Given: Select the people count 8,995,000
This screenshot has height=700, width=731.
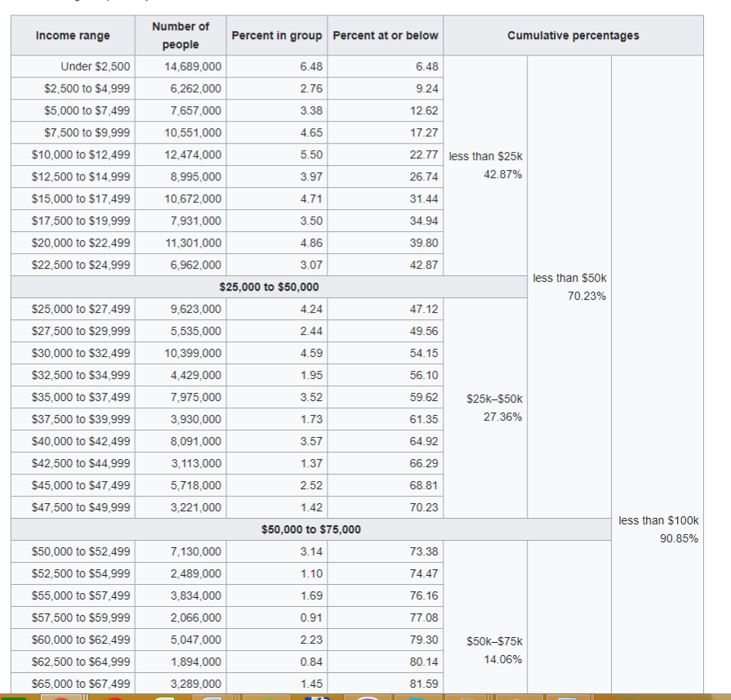Looking at the screenshot, I should (x=195, y=176).
